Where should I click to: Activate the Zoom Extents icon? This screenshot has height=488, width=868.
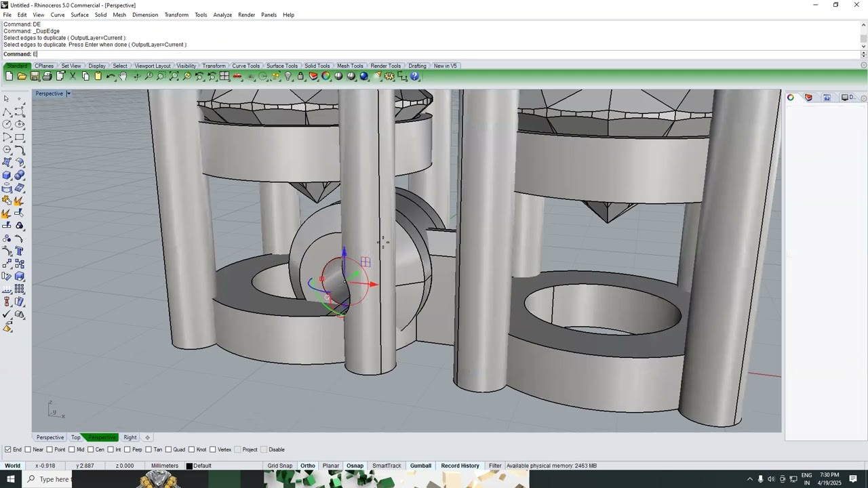(x=174, y=77)
